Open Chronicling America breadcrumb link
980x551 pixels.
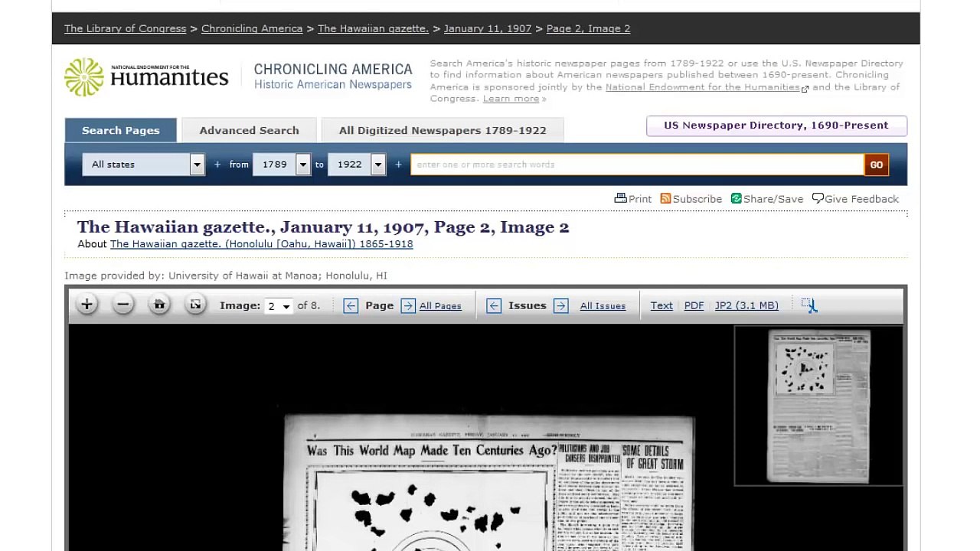click(252, 28)
